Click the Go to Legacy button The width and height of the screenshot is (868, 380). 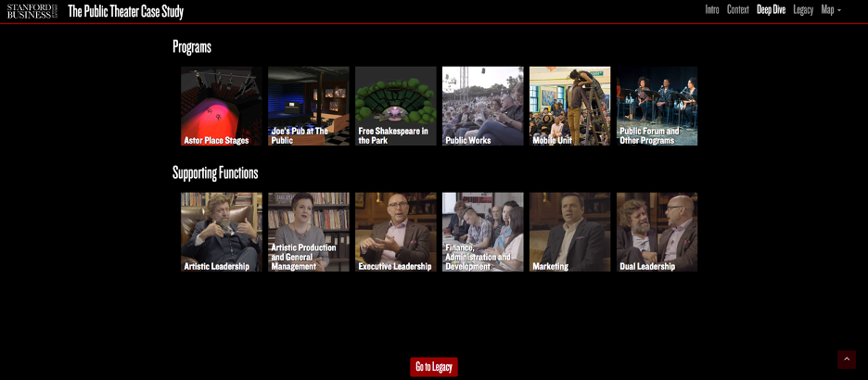coord(434,367)
